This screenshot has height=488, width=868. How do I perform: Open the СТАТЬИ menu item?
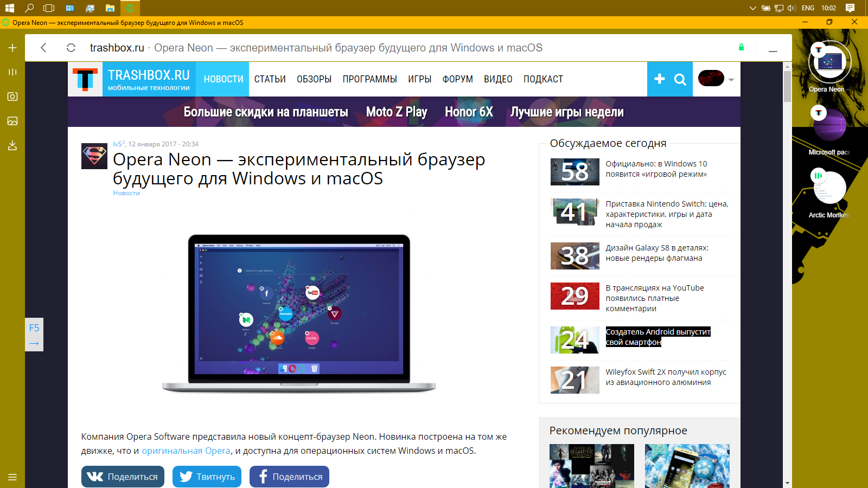coord(270,79)
